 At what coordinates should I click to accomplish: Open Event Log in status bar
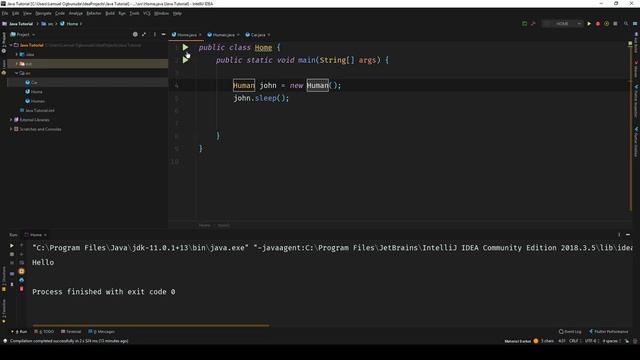(570, 331)
